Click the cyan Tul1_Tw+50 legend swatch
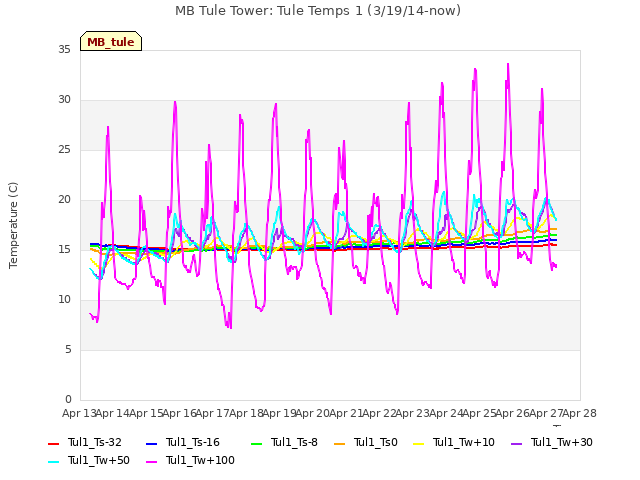 53,462
